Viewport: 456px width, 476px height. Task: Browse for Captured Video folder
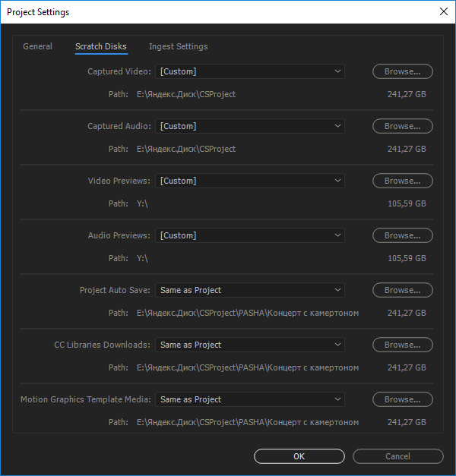pos(403,71)
